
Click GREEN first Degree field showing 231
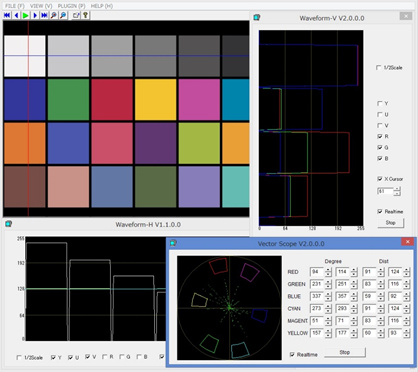[316, 284]
